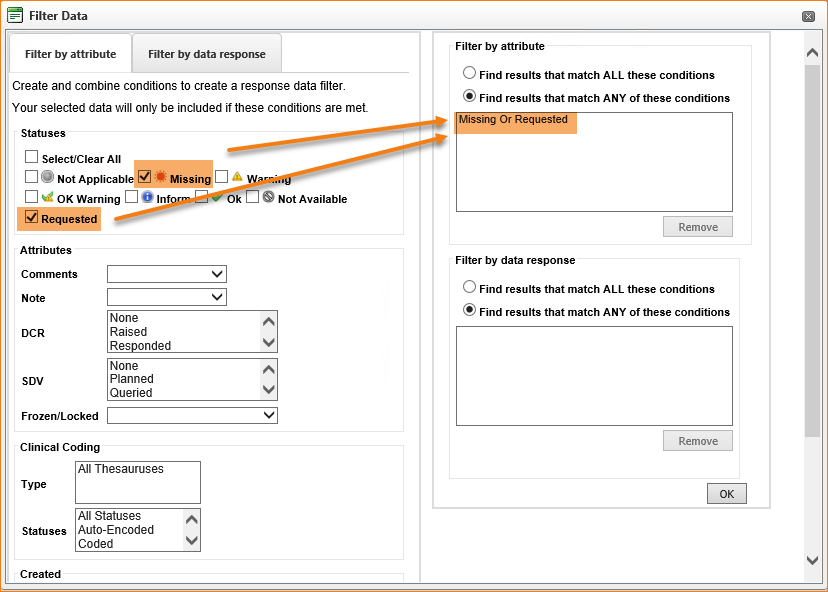Click the right panel scrollbar up arrow
This screenshot has width=828, height=592.
point(812,53)
